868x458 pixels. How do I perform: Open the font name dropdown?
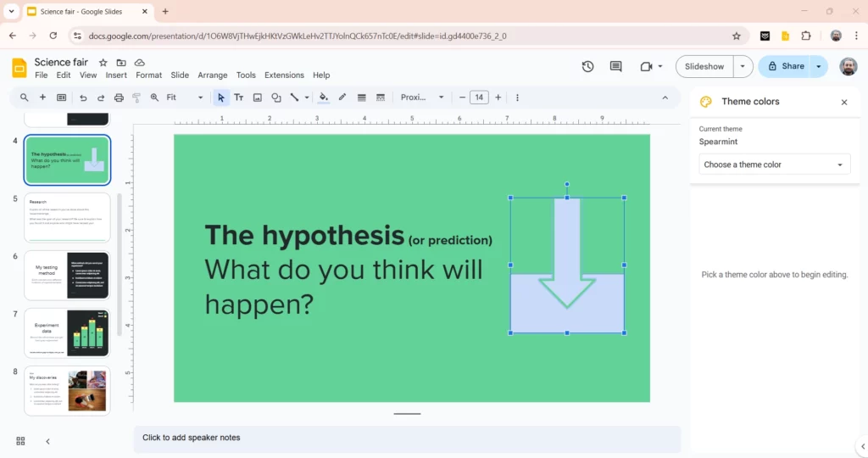[x=422, y=98]
